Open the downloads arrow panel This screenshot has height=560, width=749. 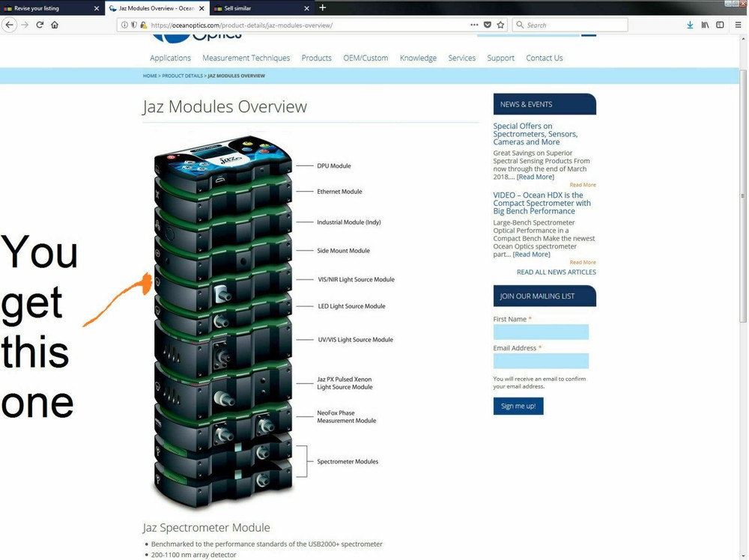coord(690,25)
